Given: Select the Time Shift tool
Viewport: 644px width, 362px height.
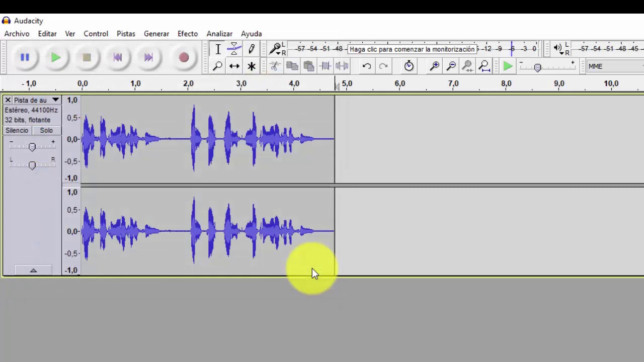Looking at the screenshot, I should click(234, 66).
